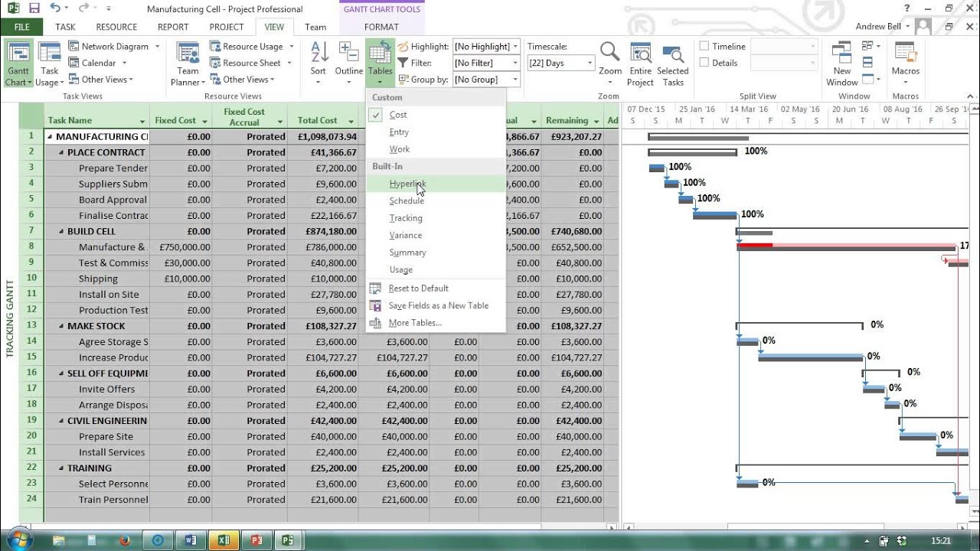980x551 pixels.
Task: Open Excel from the Windows taskbar
Action: (223, 540)
